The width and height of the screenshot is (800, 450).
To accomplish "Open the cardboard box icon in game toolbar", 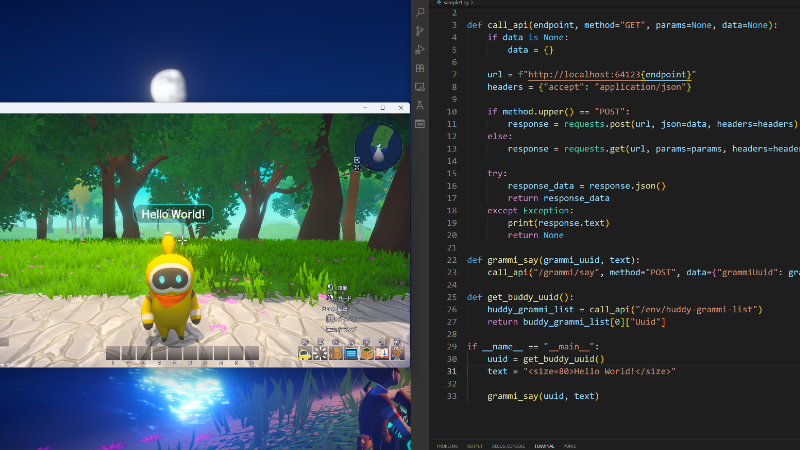I will (366, 353).
